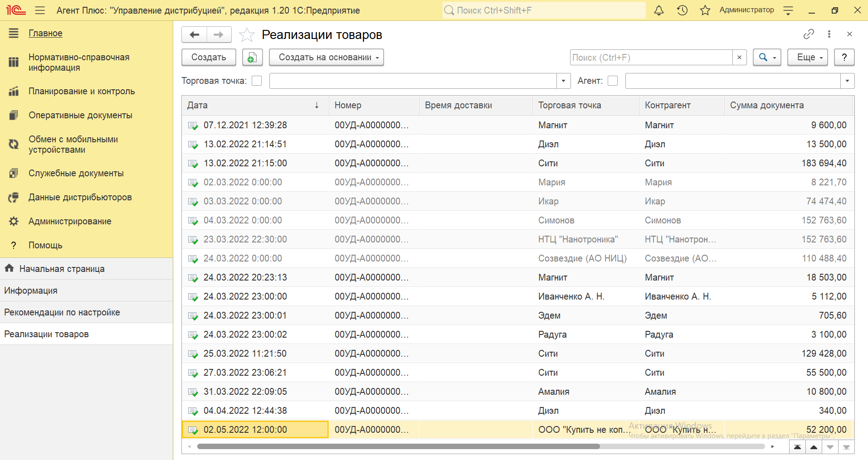This screenshot has width=868, height=460.
Task: Clear the search field with X
Action: pyautogui.click(x=739, y=58)
